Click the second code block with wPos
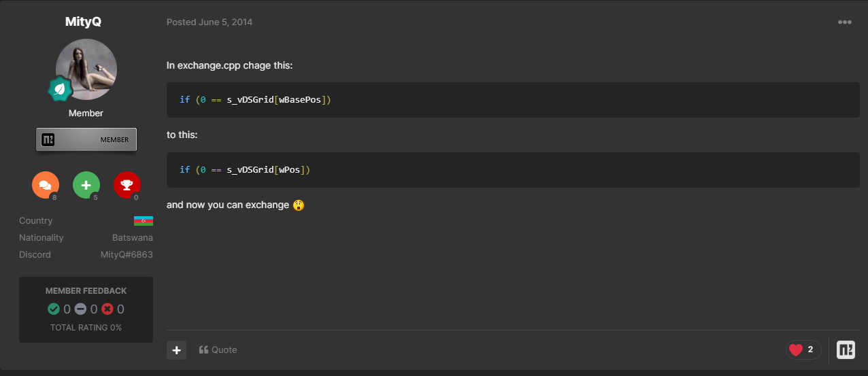Viewport: 868px width, 376px height. point(513,170)
